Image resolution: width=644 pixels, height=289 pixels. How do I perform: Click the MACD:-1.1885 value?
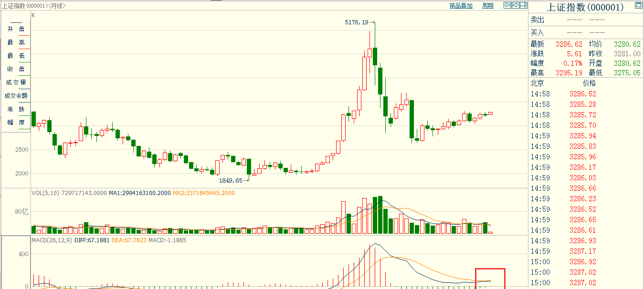point(167,240)
